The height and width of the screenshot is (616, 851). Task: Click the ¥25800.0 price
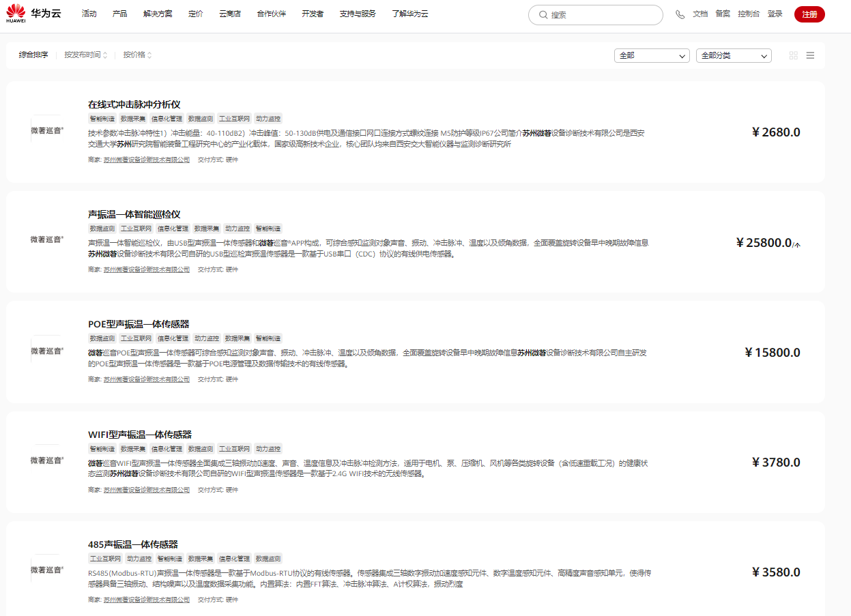(768, 243)
